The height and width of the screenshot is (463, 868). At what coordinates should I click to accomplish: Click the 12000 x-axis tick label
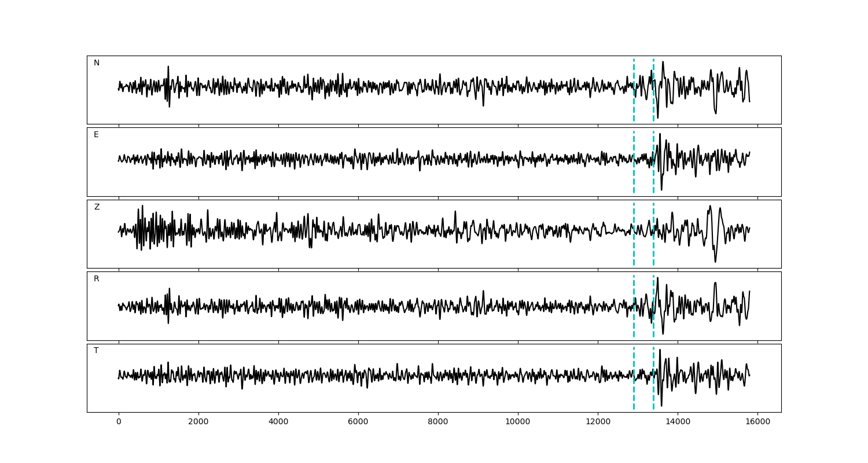click(x=598, y=422)
